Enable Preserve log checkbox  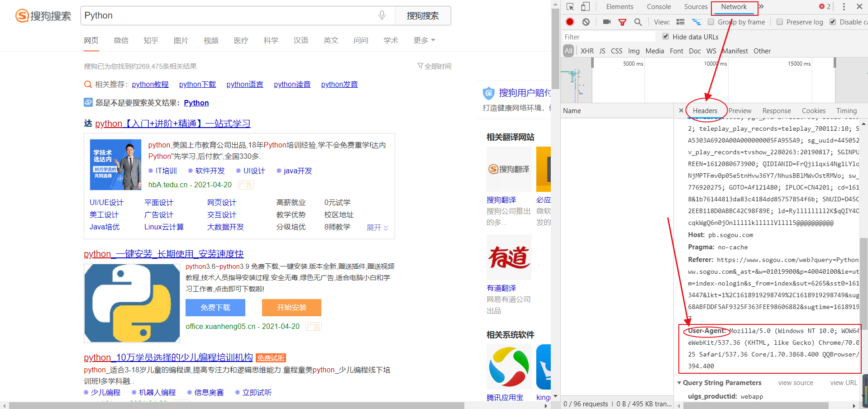[x=780, y=22]
